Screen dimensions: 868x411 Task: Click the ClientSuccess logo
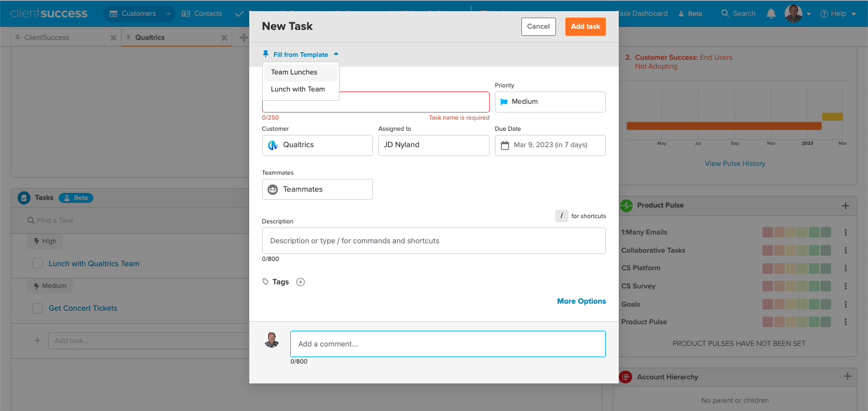[49, 13]
